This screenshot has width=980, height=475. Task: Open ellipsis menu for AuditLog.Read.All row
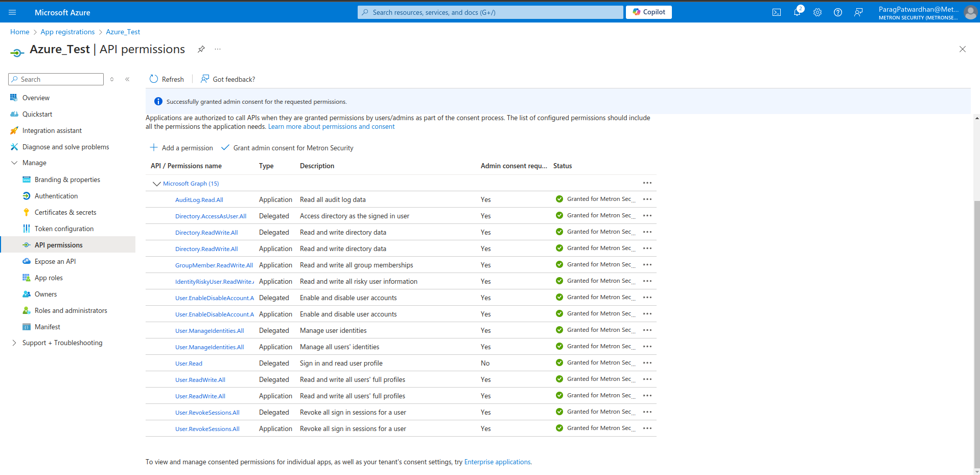tap(647, 199)
